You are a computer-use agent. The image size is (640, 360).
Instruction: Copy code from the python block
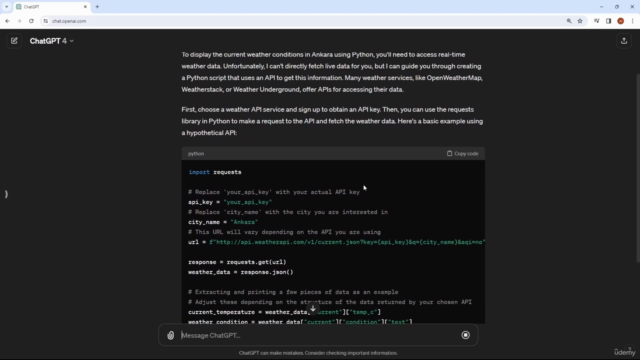[x=462, y=153]
